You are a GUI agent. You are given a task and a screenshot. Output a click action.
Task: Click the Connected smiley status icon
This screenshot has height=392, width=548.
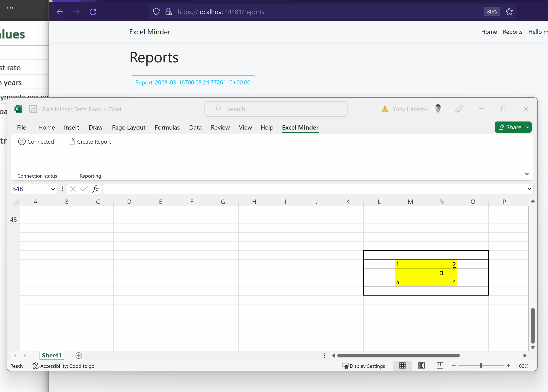click(22, 141)
